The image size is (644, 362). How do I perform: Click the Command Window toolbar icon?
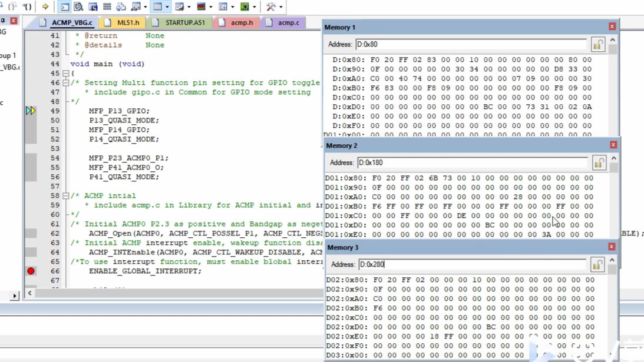point(65,7)
